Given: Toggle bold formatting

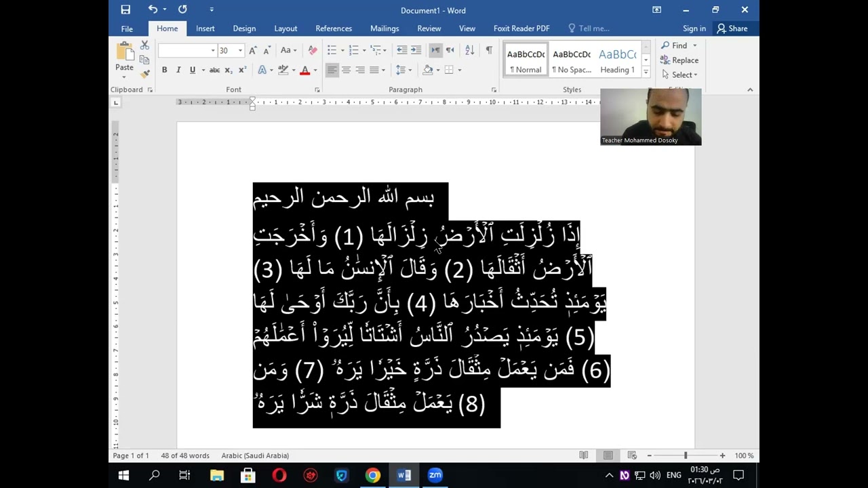Looking at the screenshot, I should 164,70.
